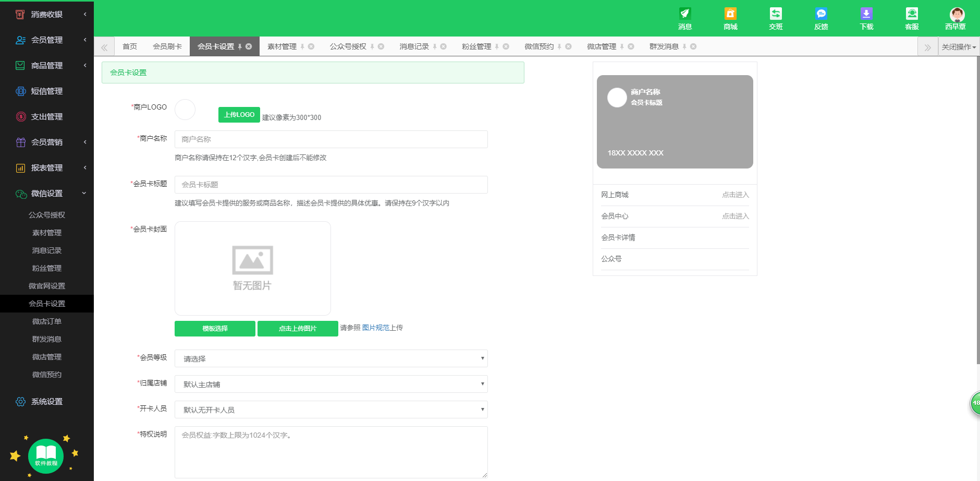Switch to the 会员刷卡 tab
The image size is (980, 481).
tap(167, 46)
